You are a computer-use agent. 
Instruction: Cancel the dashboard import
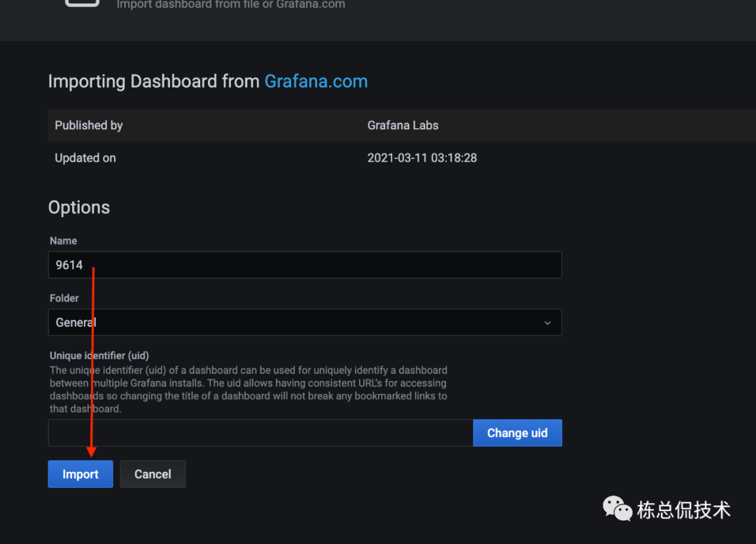[153, 474]
